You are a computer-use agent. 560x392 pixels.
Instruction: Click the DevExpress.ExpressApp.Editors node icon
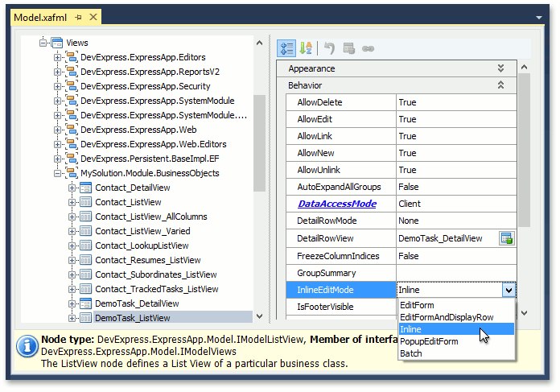(72, 57)
